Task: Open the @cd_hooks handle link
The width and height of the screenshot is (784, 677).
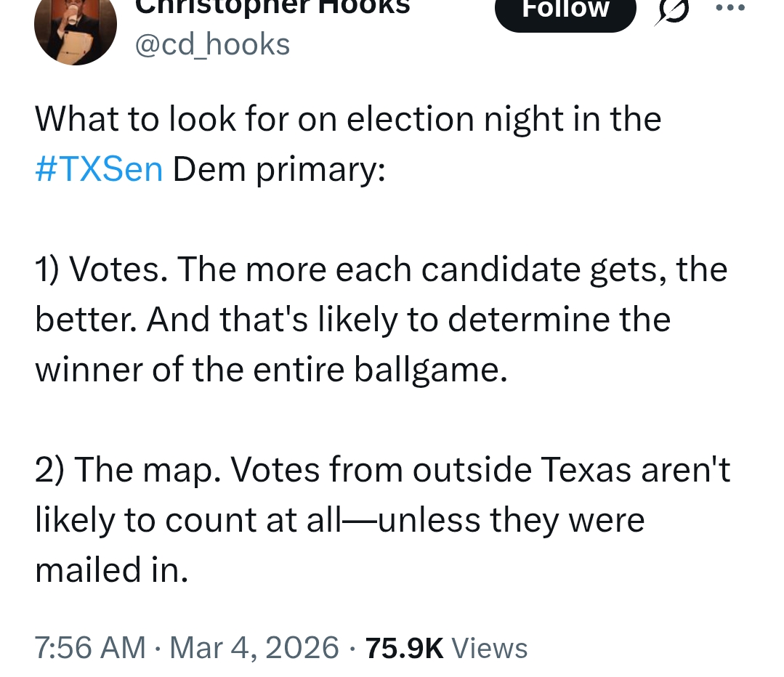Action: 212,45
